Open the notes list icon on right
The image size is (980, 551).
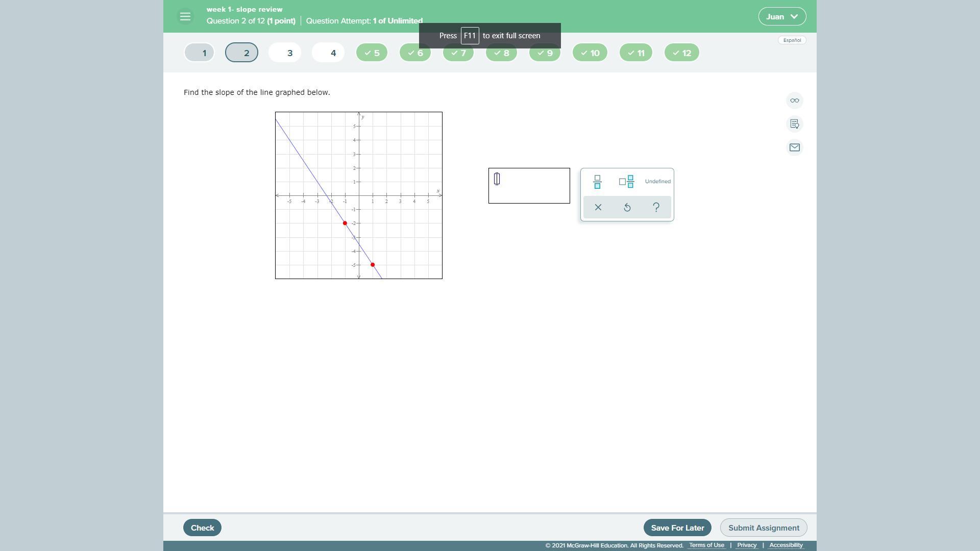(795, 124)
